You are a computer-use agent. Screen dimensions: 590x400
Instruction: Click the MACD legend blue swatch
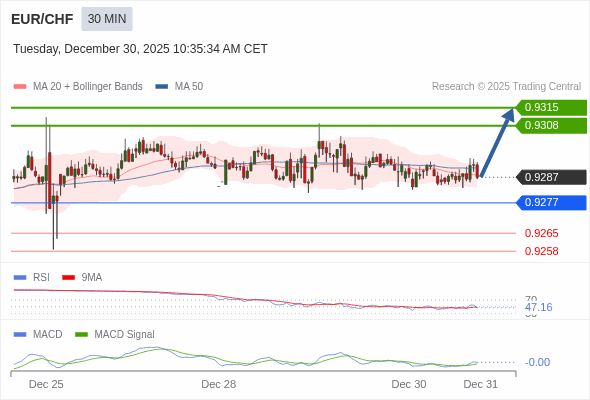pyautogui.click(x=20, y=335)
